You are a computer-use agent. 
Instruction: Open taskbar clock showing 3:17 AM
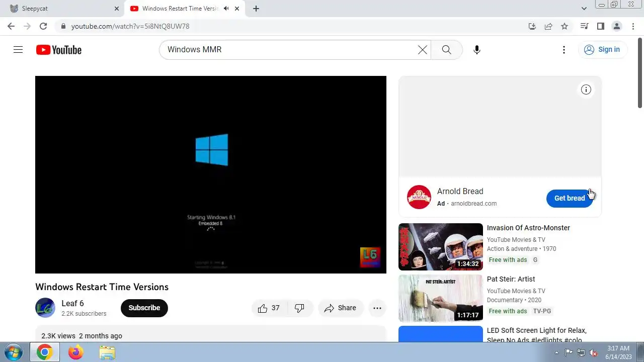618,352
